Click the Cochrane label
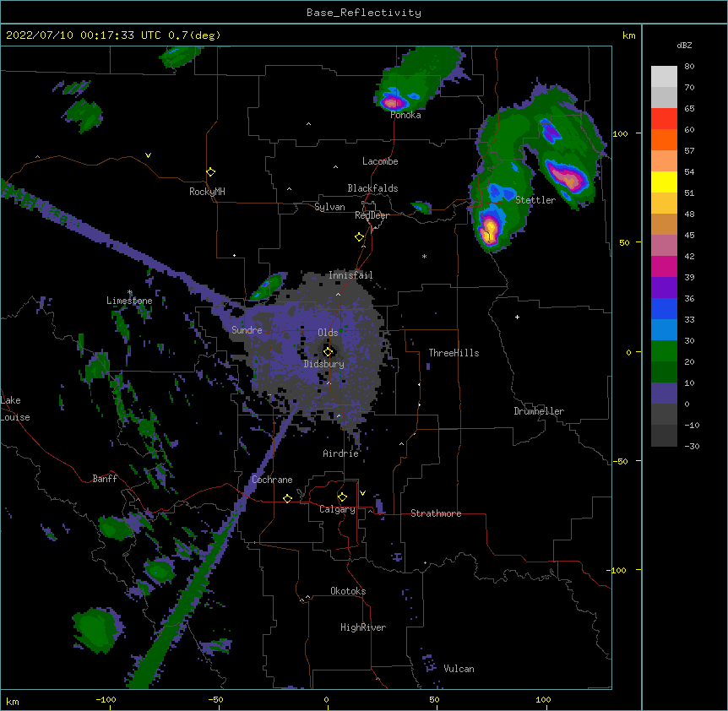The width and height of the screenshot is (728, 711). [x=272, y=480]
